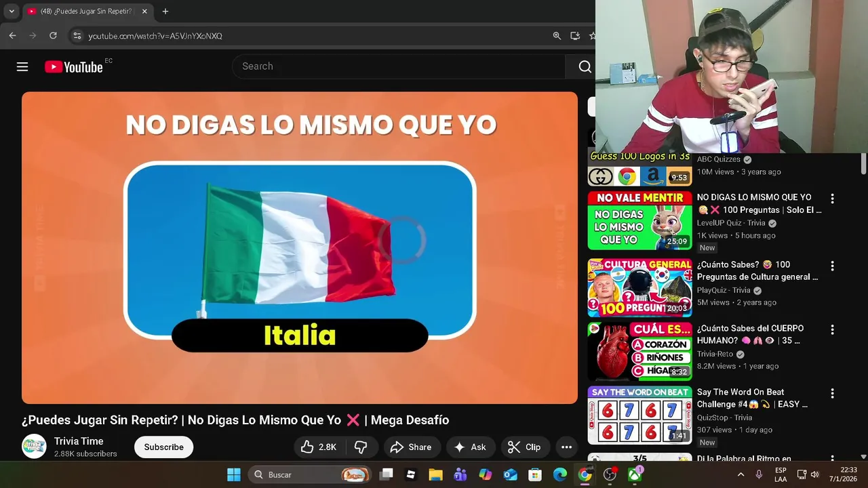
Task: Open Microsoft Edge from taskbar
Action: click(560, 474)
